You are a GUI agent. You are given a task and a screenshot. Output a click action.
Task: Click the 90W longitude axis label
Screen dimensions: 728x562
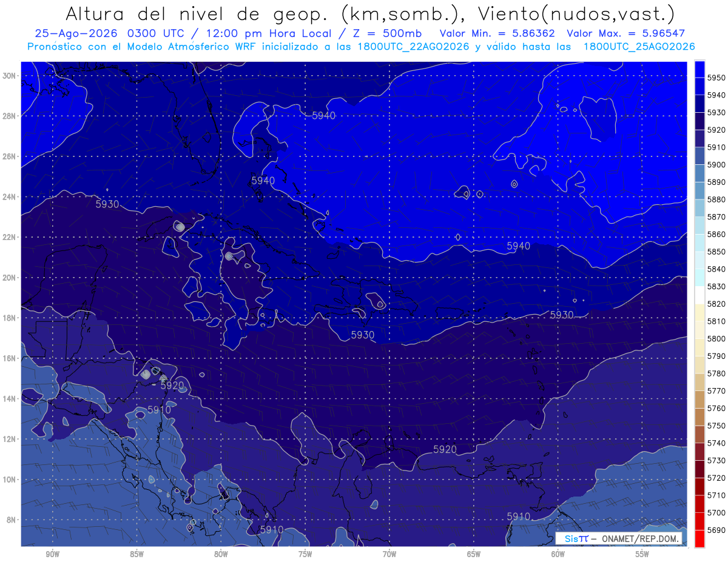tap(53, 554)
